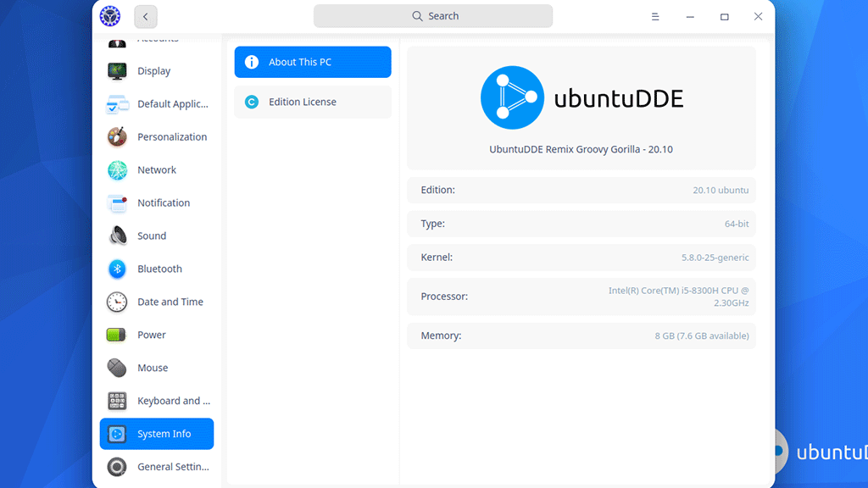Click the Notification settings icon
This screenshot has width=868, height=488.
click(117, 202)
